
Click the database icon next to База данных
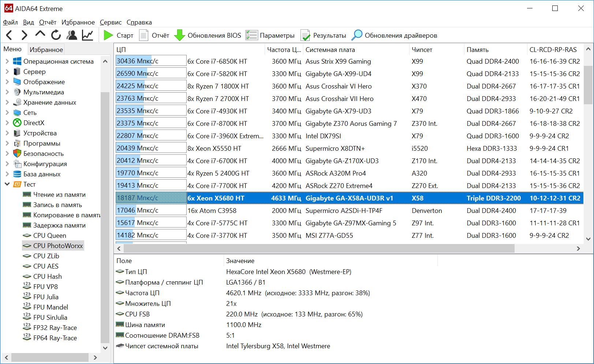(17, 174)
